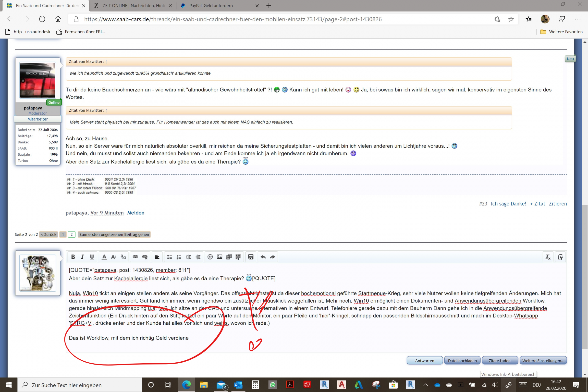588x392 pixels.
Task: Increase indent in the editor
Action: pyautogui.click(x=198, y=257)
